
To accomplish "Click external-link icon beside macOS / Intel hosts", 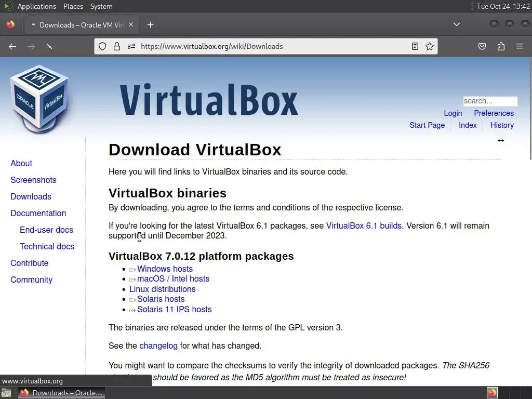I will pos(132,280).
